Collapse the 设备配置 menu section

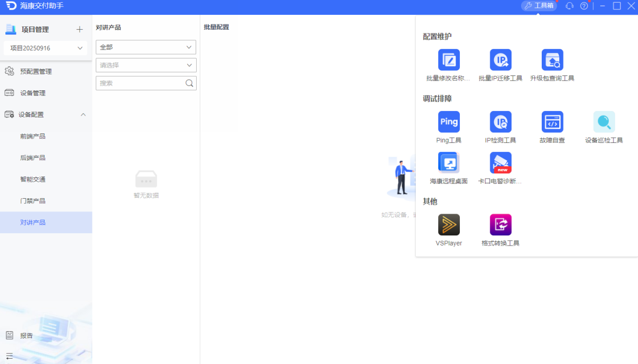(x=83, y=115)
